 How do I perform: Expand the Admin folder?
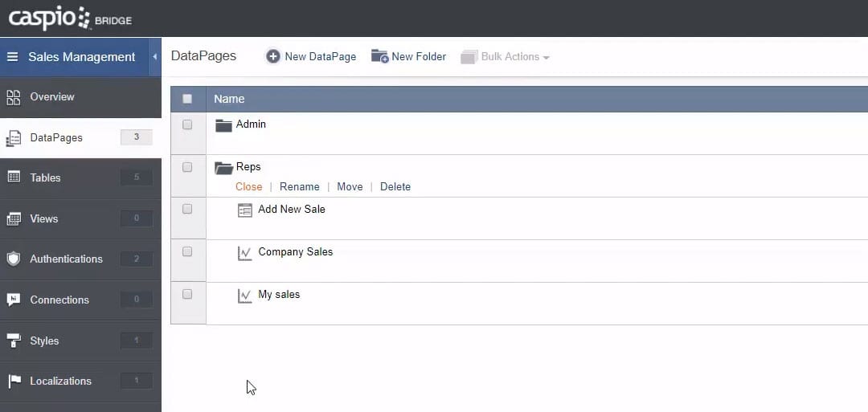pos(250,124)
